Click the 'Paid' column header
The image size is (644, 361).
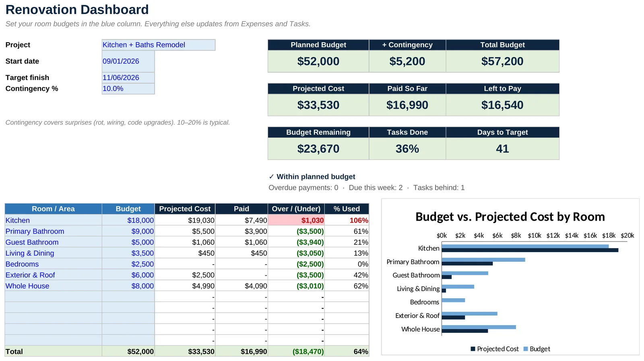[242, 209]
